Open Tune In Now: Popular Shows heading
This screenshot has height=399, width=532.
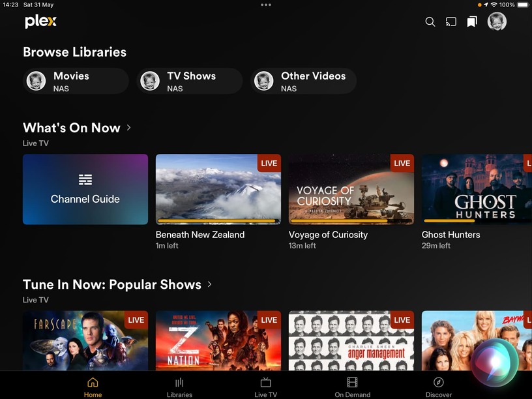pyautogui.click(x=112, y=284)
